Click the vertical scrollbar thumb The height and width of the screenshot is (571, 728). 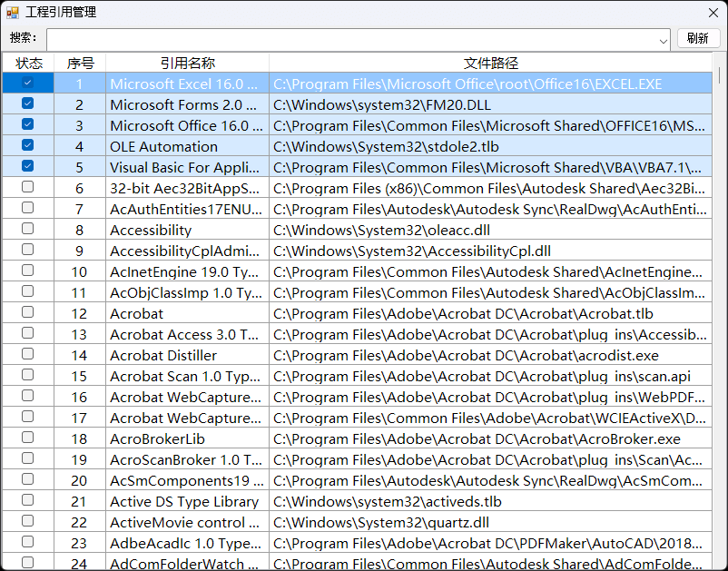(719, 75)
